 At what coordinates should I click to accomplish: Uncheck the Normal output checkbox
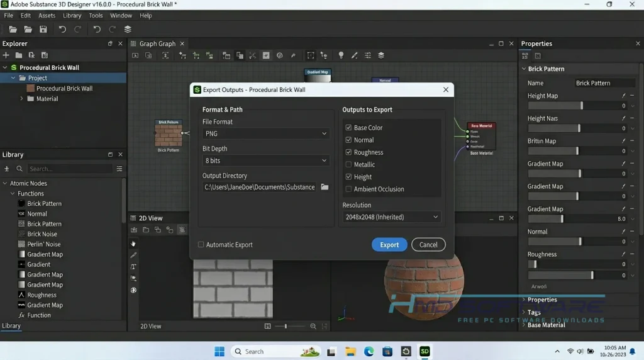point(348,140)
